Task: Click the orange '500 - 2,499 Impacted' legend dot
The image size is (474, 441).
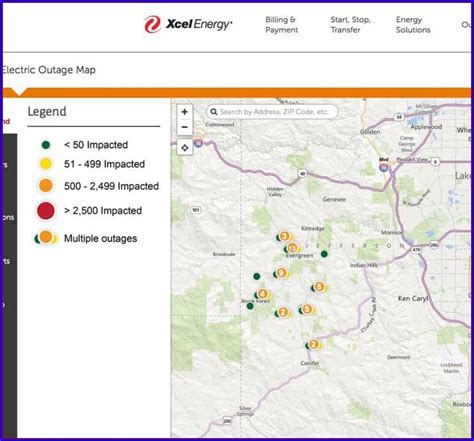Action: (x=46, y=185)
